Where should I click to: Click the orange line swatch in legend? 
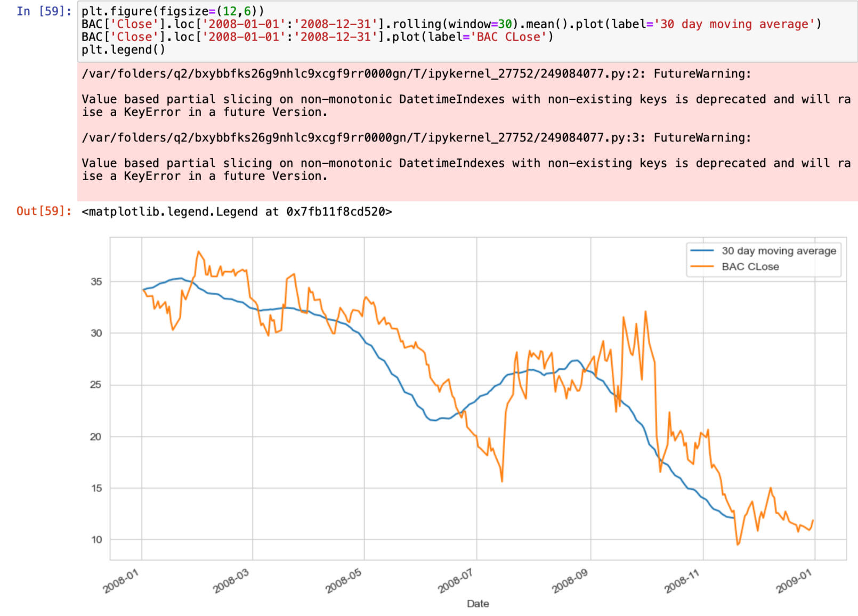[701, 266]
